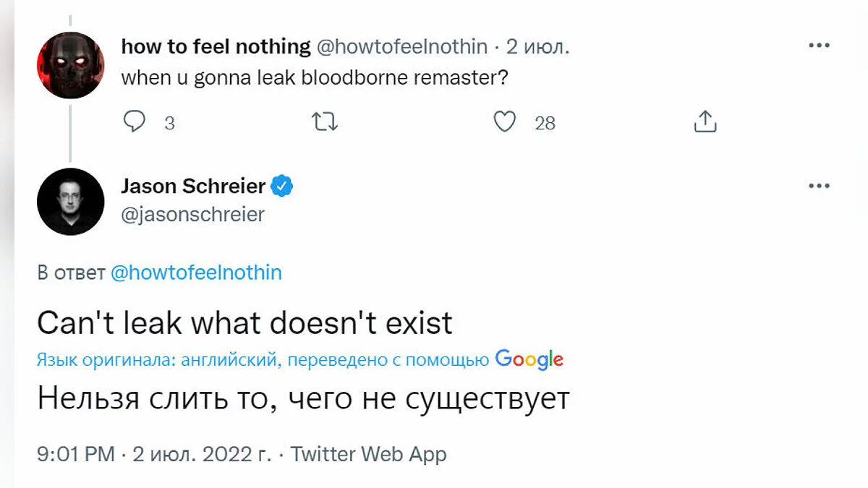Click the blue @howtofeelnothin mention after "В ответ"
The image size is (868, 488).
tap(196, 273)
